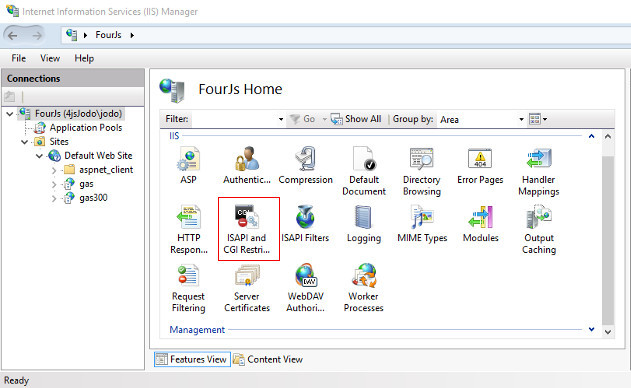
Task: Open the Group by Area dropdown
Action: tap(521, 119)
